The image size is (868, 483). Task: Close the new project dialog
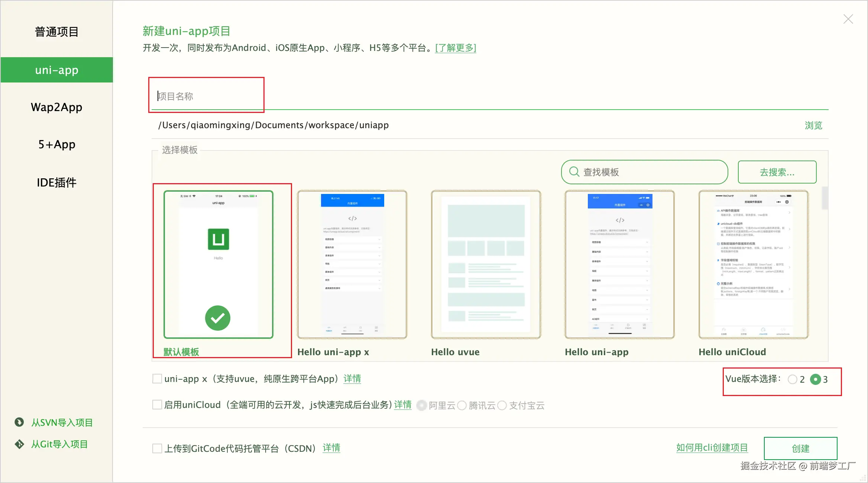(x=848, y=19)
